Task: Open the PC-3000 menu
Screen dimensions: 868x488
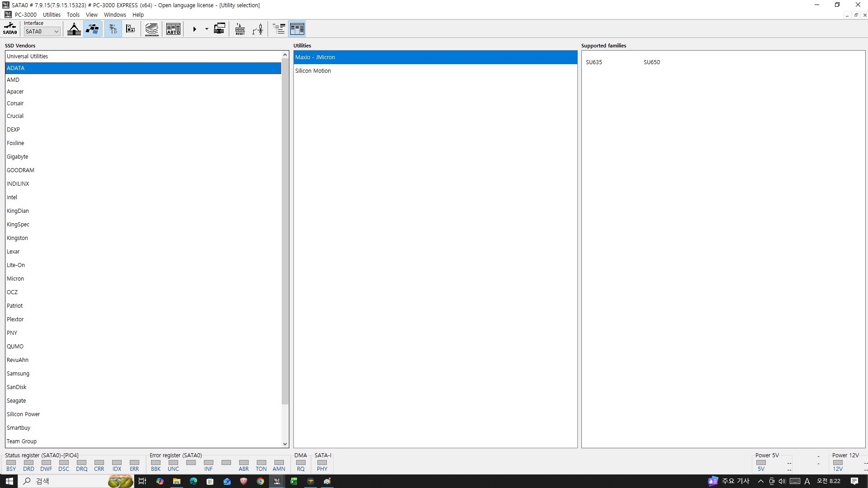Action: 26,14
